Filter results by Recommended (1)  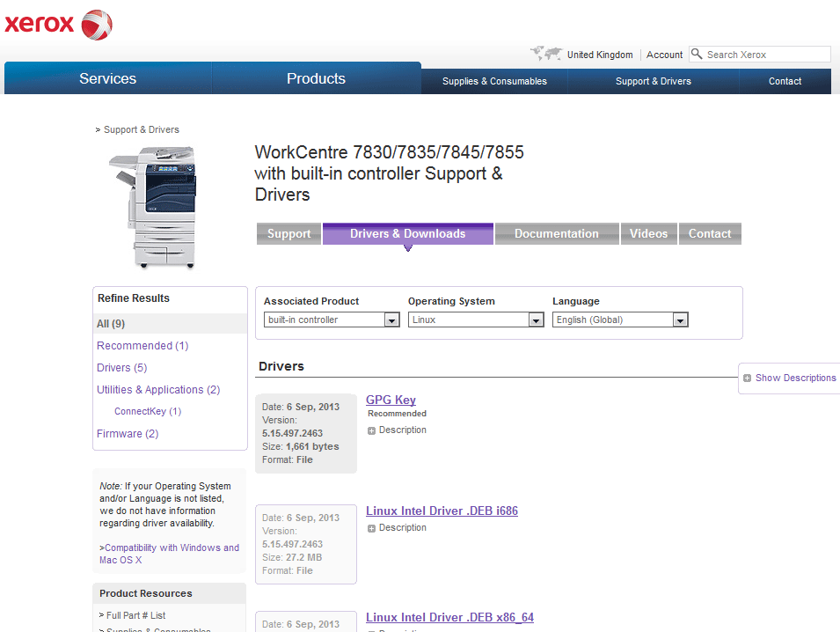pos(142,346)
